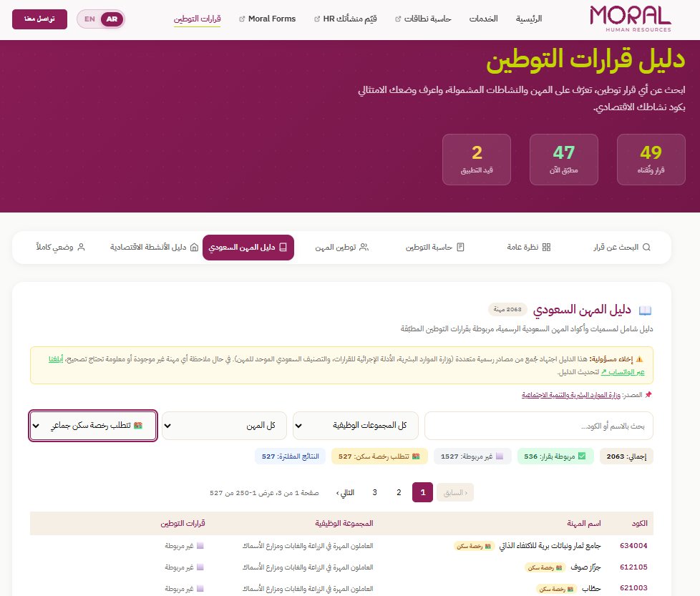This screenshot has height=596, width=700.
Task: Open Moral Forms in the top navigation
Action: tap(268, 19)
